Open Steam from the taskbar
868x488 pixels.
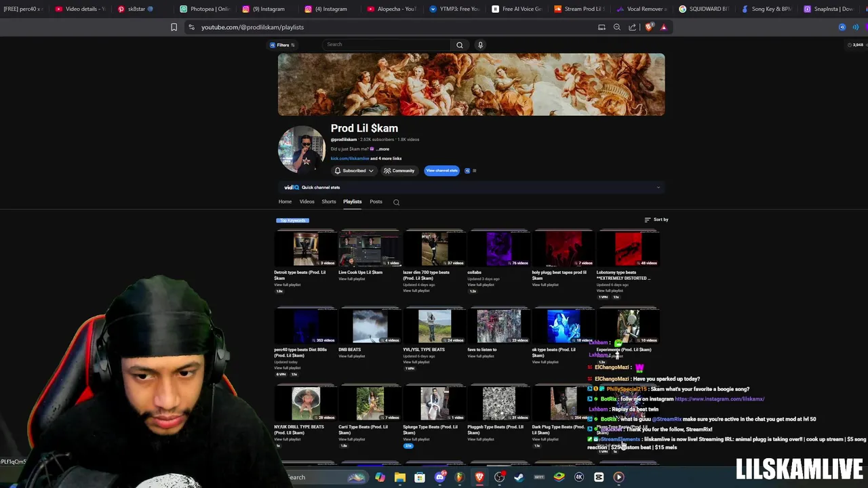click(x=519, y=477)
